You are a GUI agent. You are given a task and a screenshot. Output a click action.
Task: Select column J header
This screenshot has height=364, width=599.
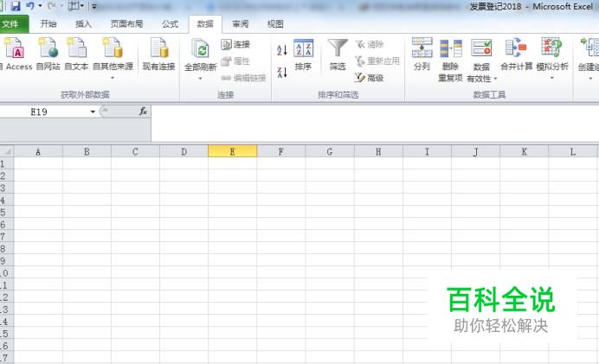tap(475, 151)
